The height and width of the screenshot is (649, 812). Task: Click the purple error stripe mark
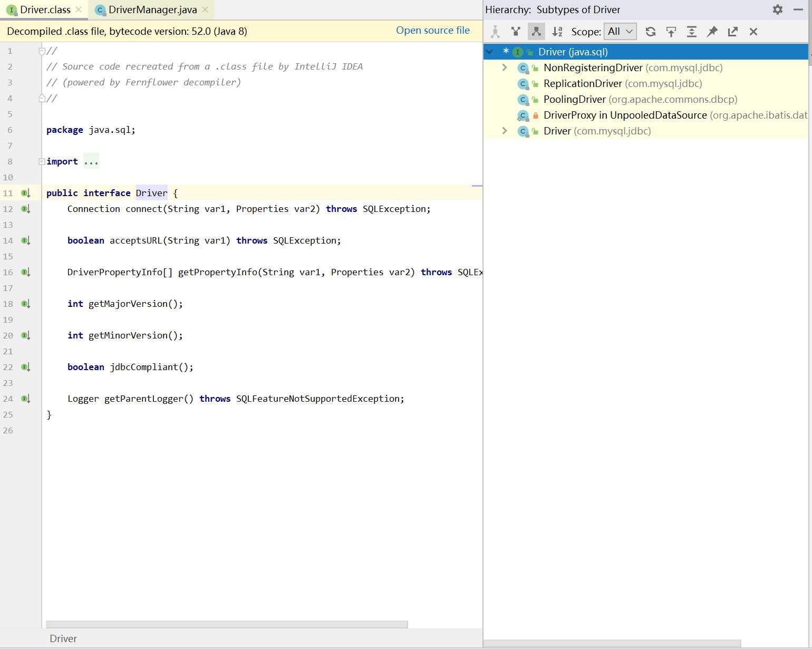point(477,186)
